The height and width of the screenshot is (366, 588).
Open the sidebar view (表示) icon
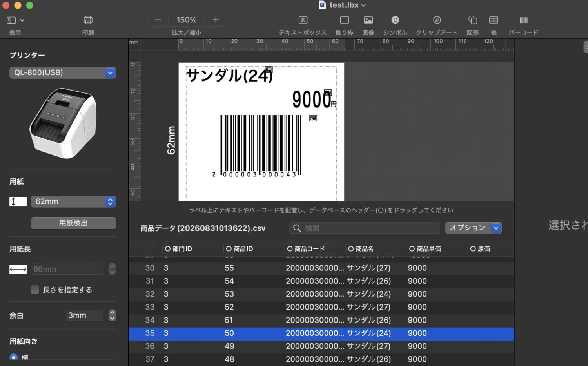tap(11, 20)
